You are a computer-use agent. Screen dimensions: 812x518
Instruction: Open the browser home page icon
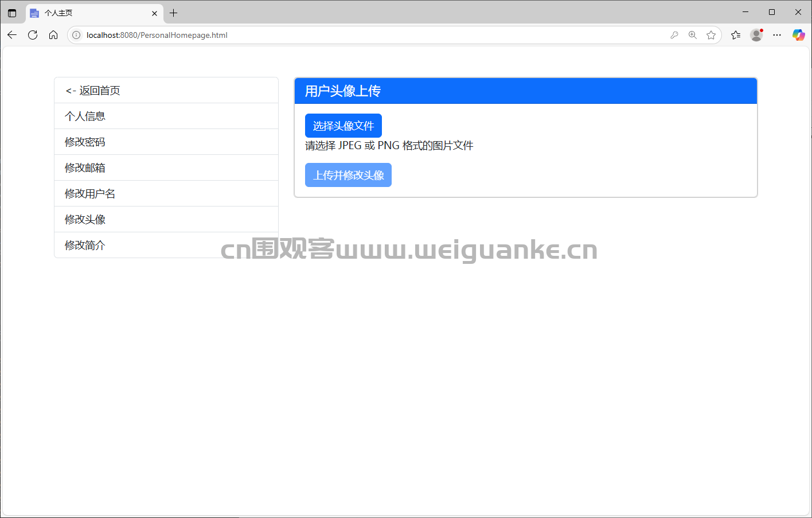tap(53, 35)
